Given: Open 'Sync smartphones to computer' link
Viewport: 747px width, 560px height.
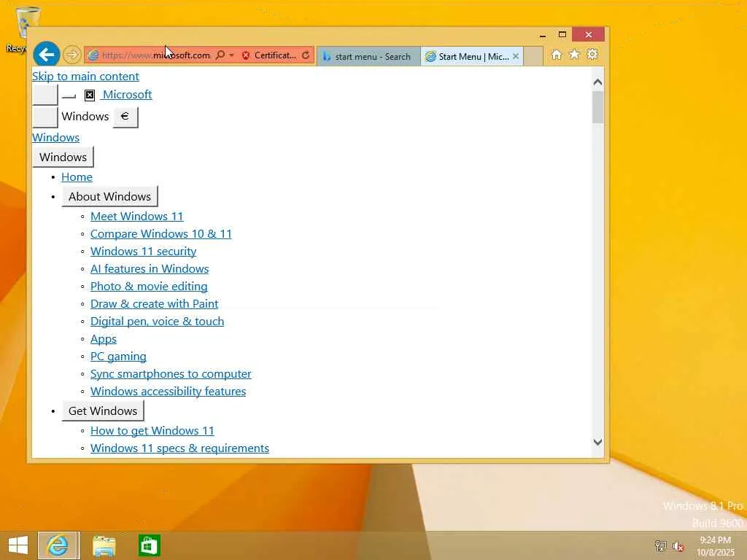Looking at the screenshot, I should click(x=171, y=374).
